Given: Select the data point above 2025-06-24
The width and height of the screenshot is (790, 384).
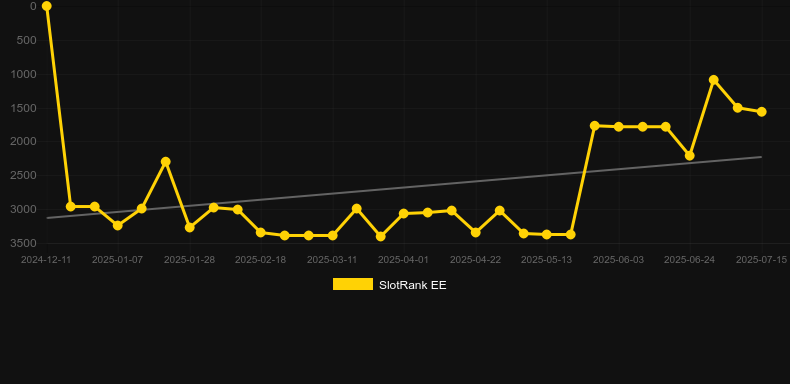Looking at the screenshot, I should pyautogui.click(x=690, y=156).
